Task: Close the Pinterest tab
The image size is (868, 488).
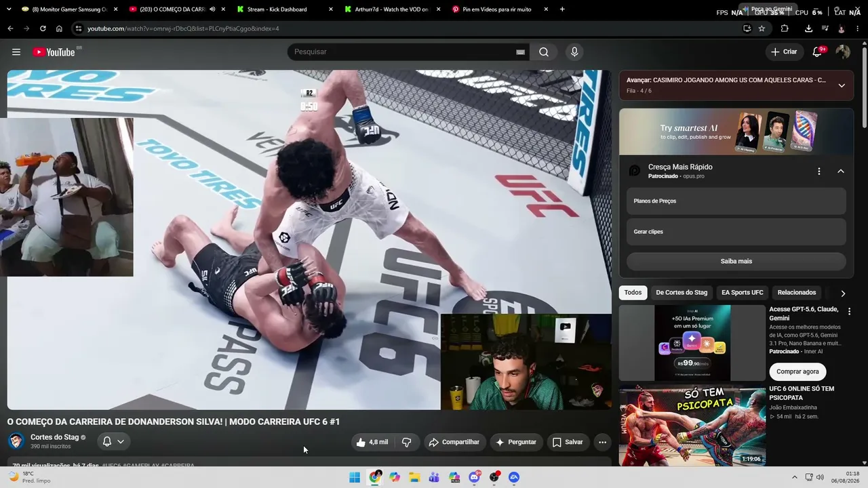Action: [x=546, y=9]
